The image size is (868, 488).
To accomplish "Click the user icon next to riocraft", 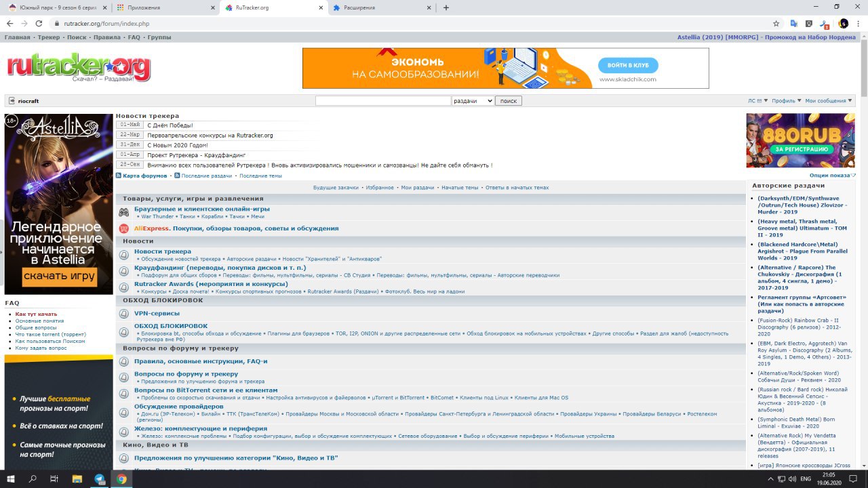I will 12,101.
